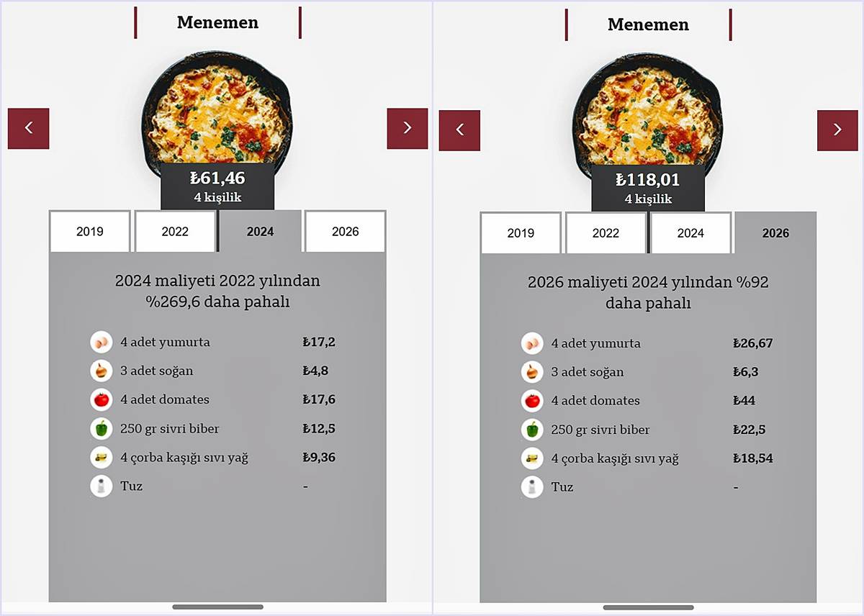Image resolution: width=864 pixels, height=616 pixels.
Task: Click the green pepper icon beside sivri biber
Action: click(102, 428)
